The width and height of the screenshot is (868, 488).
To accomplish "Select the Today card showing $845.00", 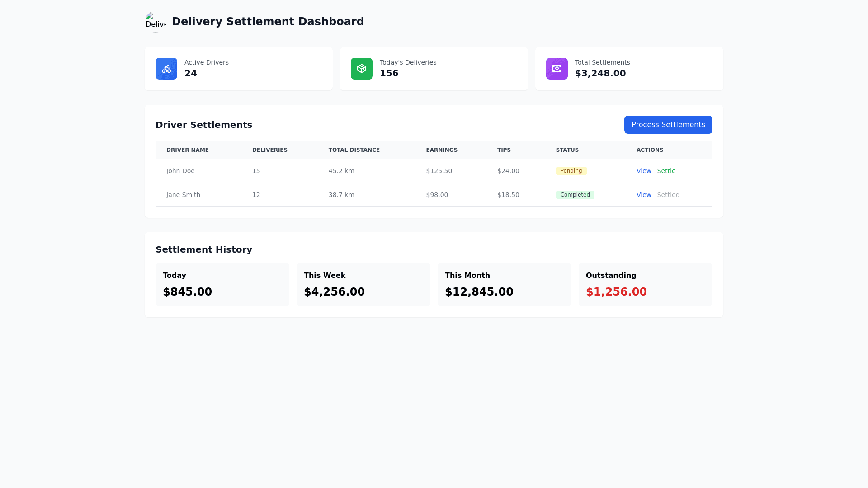I will click(222, 284).
